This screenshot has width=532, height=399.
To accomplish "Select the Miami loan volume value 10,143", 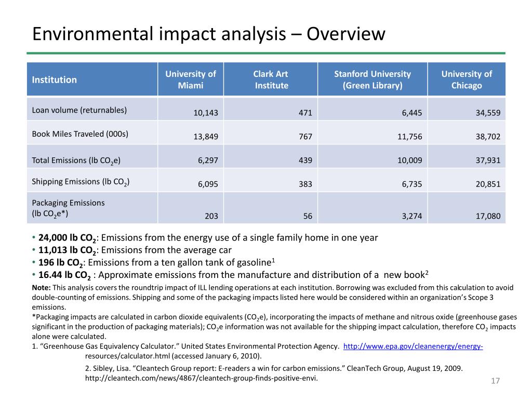I will click(x=206, y=113).
